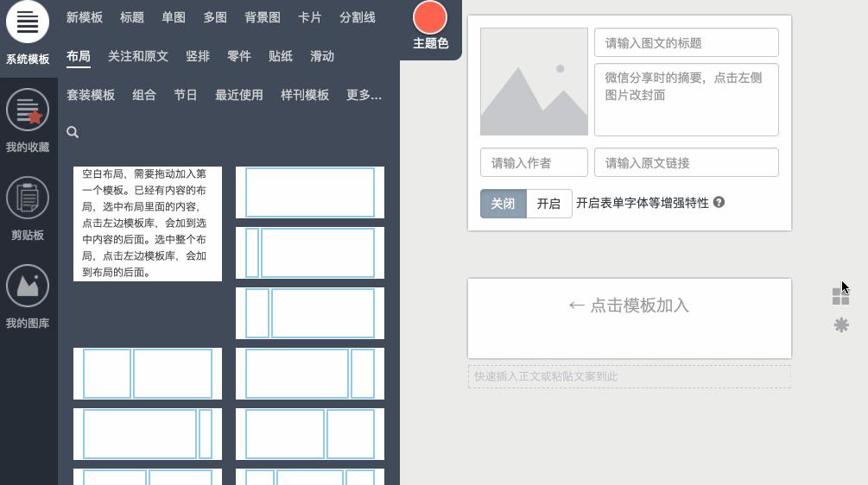Open 关注和原文 tab
Screen dimensions: 868x485
click(138, 56)
